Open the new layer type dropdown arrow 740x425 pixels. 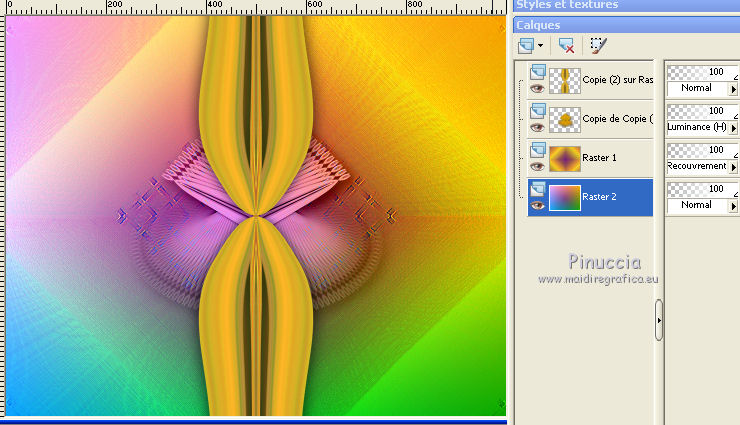(x=540, y=46)
